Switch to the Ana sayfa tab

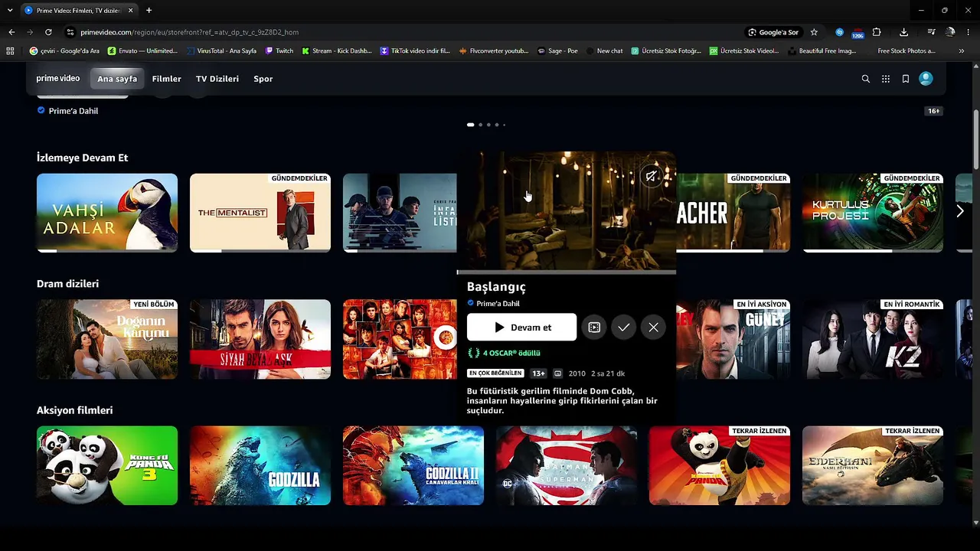(117, 79)
